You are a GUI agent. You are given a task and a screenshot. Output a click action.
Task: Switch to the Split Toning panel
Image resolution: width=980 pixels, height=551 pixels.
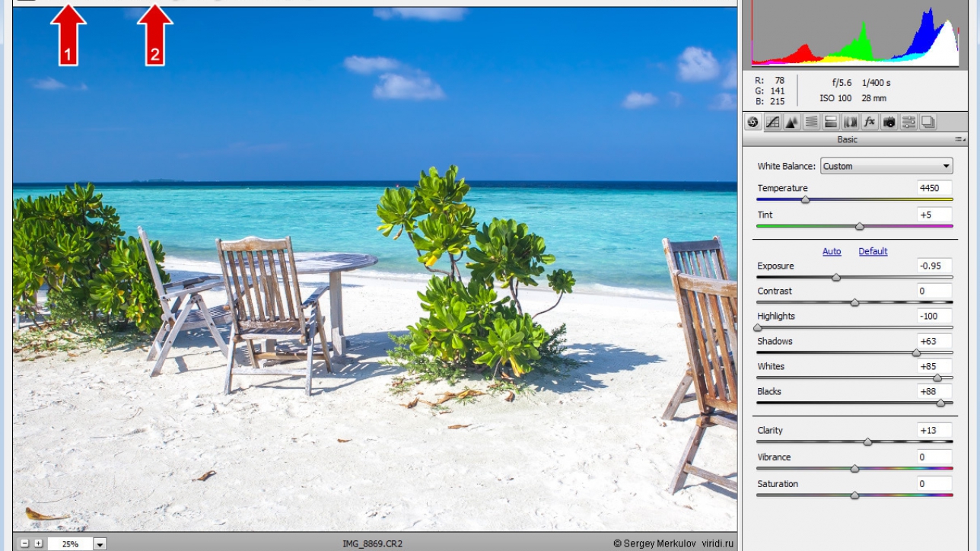[x=831, y=122]
